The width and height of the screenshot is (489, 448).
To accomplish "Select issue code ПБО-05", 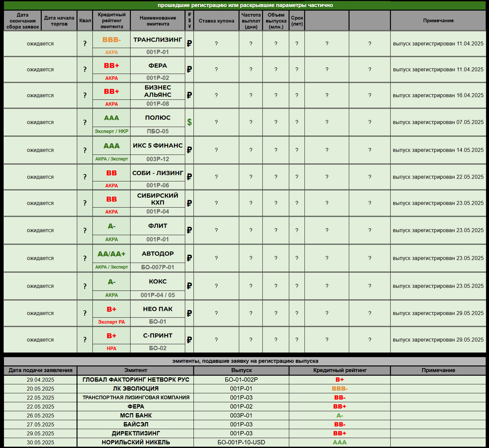I will pyautogui.click(x=158, y=131).
